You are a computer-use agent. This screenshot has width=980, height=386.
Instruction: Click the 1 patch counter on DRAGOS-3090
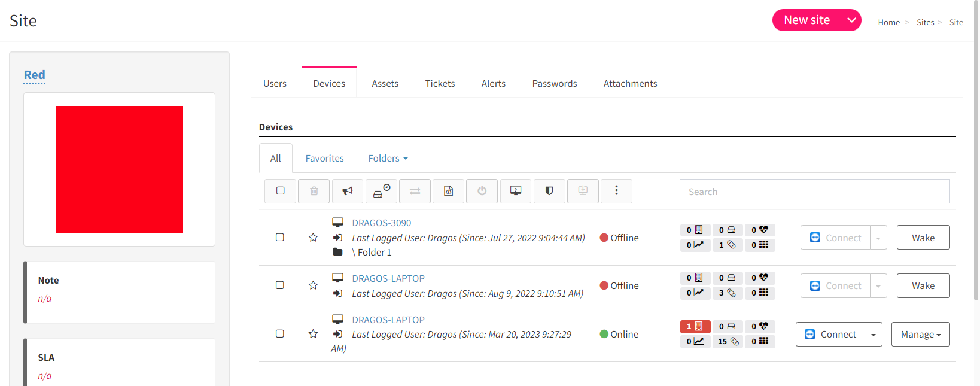(728, 245)
